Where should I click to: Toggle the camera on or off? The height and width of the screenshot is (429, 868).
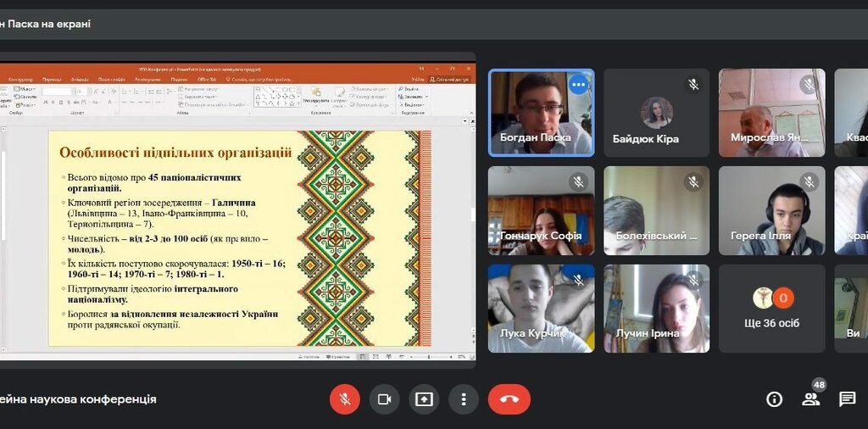click(x=384, y=399)
